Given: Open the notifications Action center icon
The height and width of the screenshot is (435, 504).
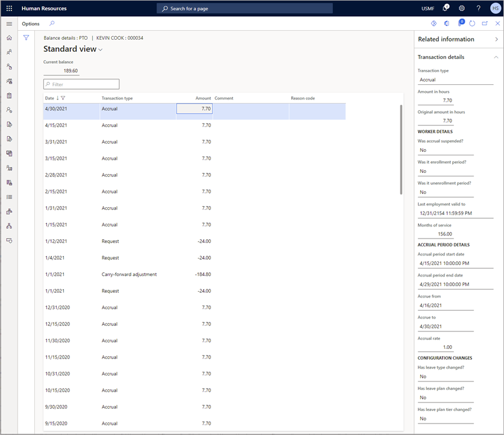Looking at the screenshot, I should pos(446,8).
